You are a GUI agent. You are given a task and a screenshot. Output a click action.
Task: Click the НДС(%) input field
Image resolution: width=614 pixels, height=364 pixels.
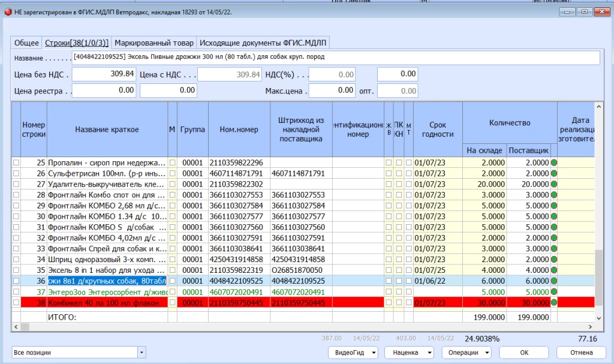pyautogui.click(x=332, y=74)
